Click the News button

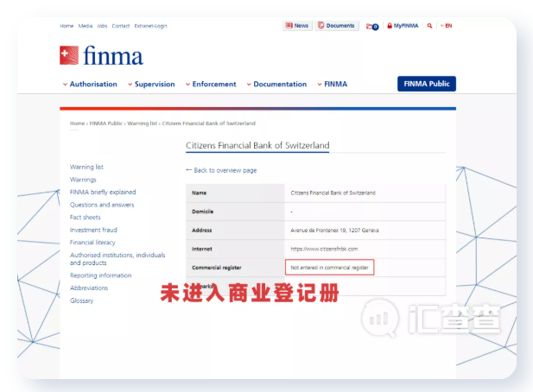[297, 26]
